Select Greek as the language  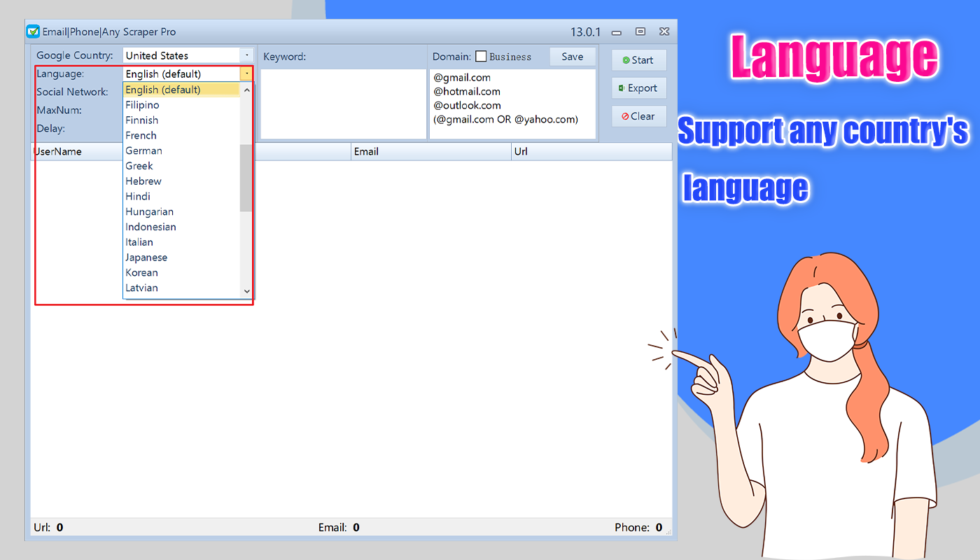coord(181,166)
